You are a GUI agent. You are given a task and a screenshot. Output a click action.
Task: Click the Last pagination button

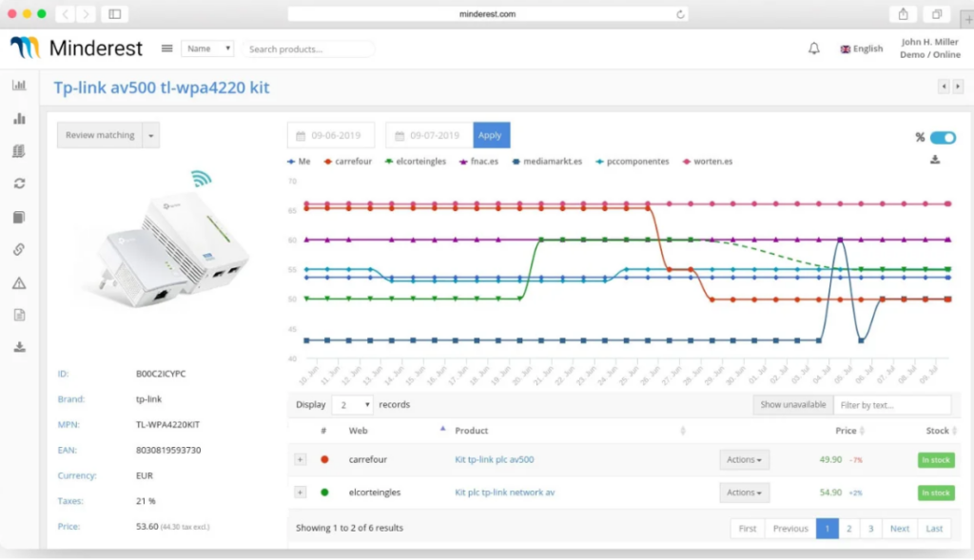(x=934, y=529)
